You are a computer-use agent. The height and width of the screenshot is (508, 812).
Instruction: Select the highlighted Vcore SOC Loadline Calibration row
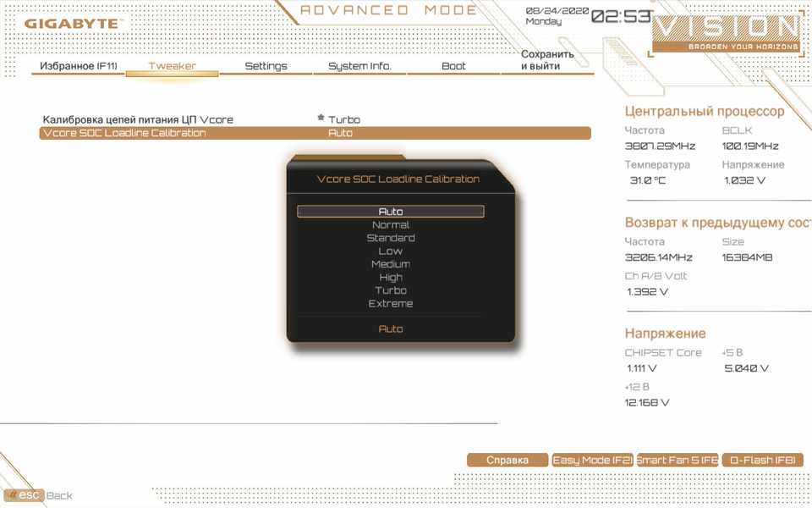(x=315, y=133)
